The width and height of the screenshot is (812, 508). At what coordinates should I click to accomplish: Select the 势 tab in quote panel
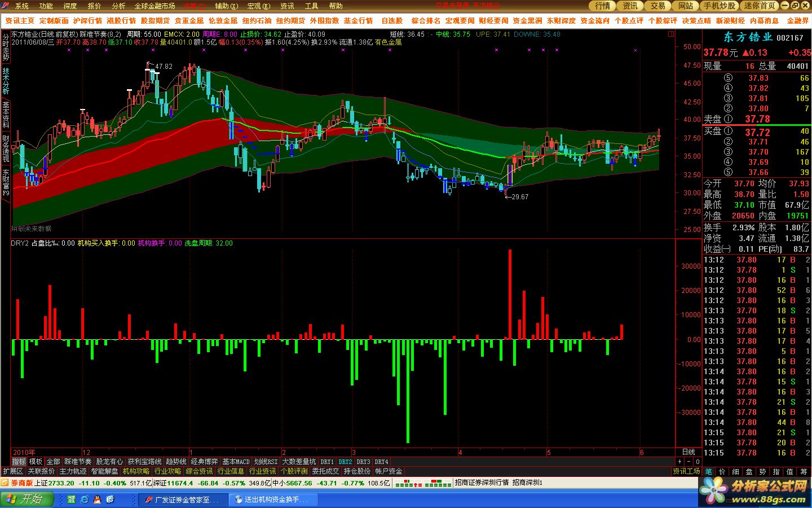pos(762,471)
